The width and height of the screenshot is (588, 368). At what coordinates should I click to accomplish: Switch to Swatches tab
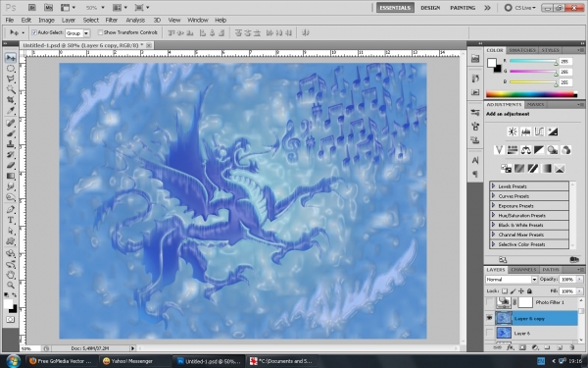click(x=521, y=50)
